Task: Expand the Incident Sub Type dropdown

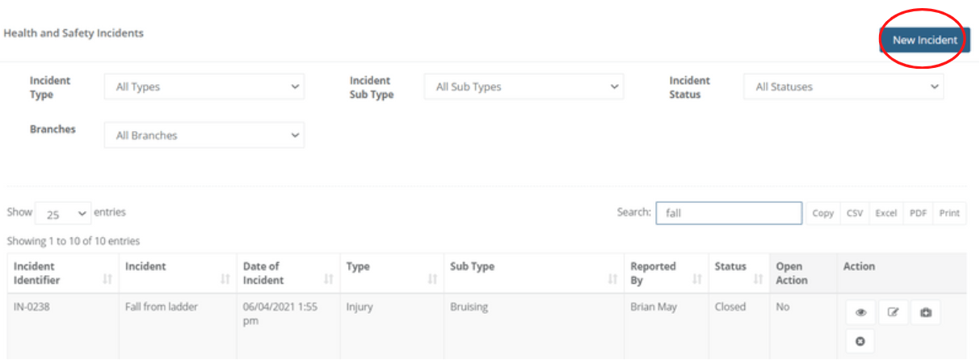Action: (524, 87)
